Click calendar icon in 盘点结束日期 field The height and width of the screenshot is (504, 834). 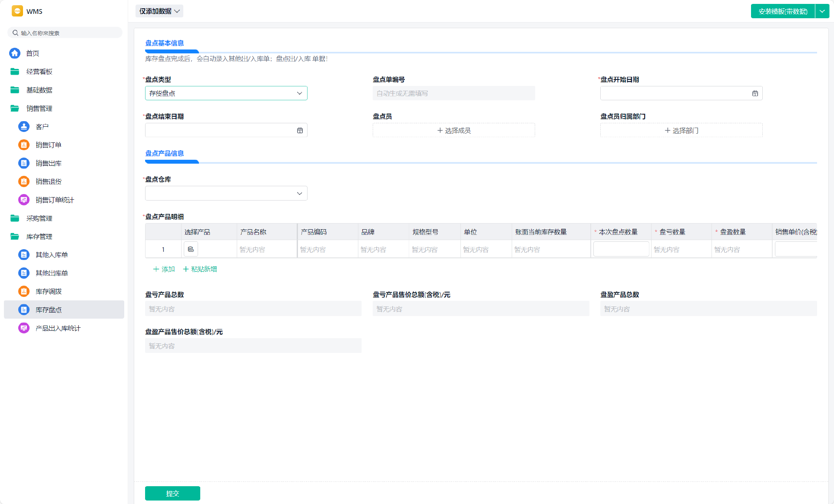[300, 130]
